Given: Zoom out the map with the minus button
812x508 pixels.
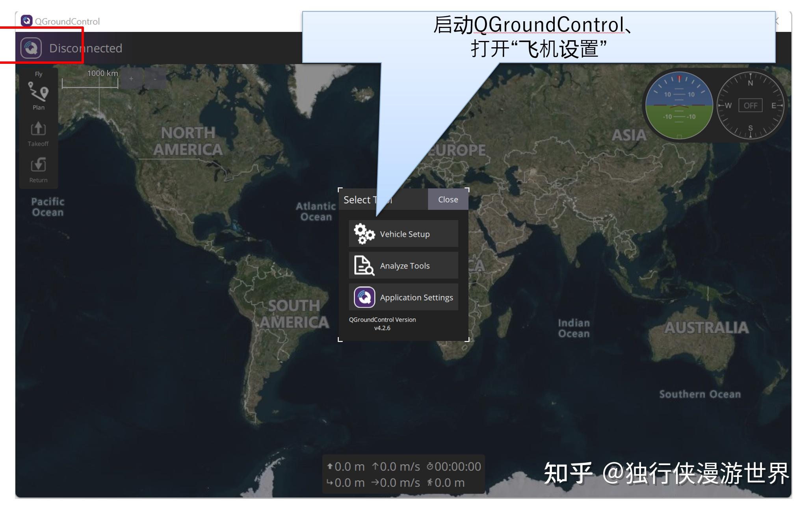Looking at the screenshot, I should point(155,78).
